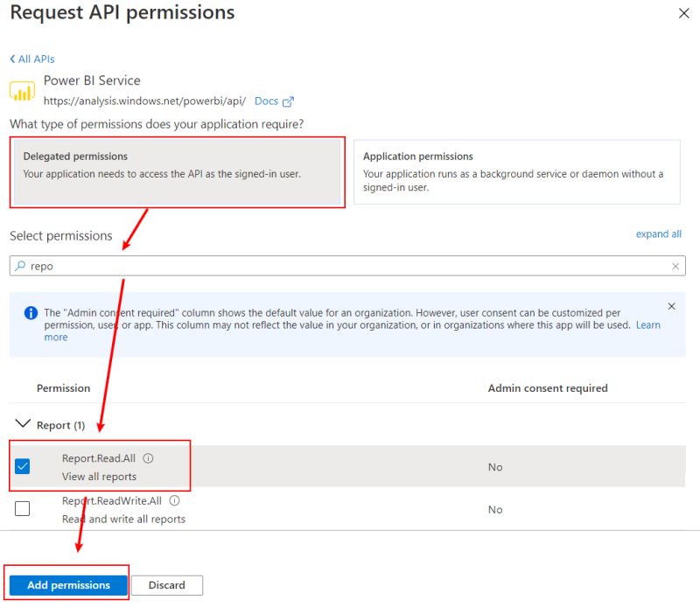Viewport: 700px width, 607px height.
Task: Click the blue info icon in banner
Action: 31,313
